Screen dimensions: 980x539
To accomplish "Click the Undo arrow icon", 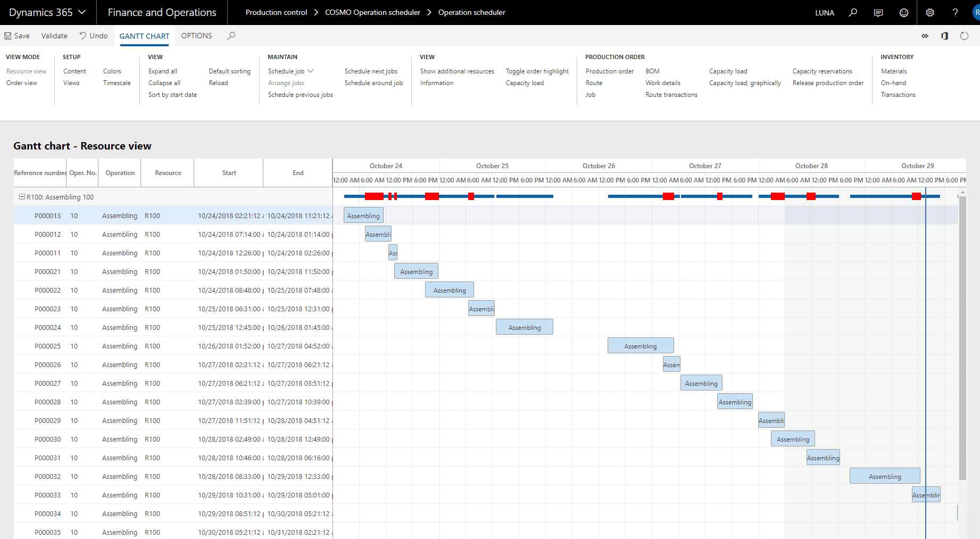I will 83,36.
